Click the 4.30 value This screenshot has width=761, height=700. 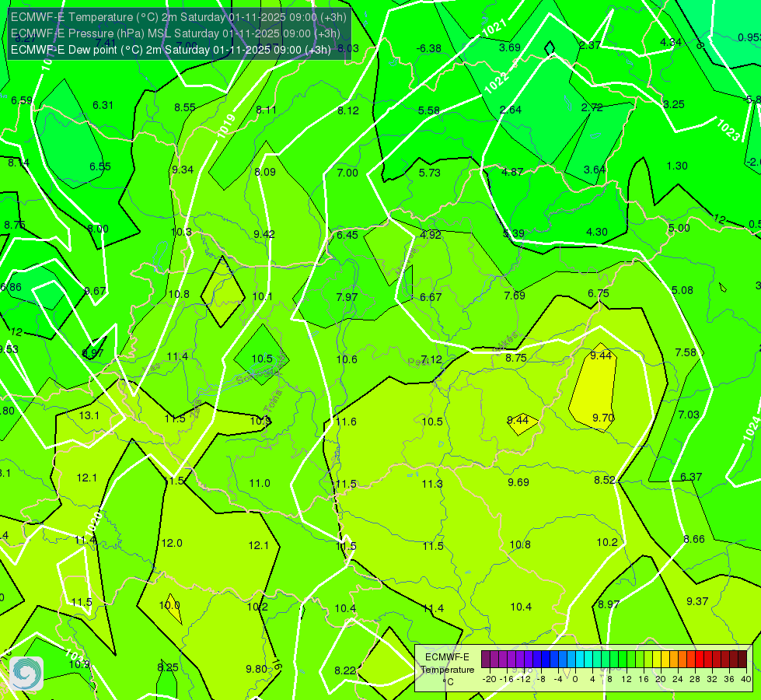pyautogui.click(x=596, y=233)
